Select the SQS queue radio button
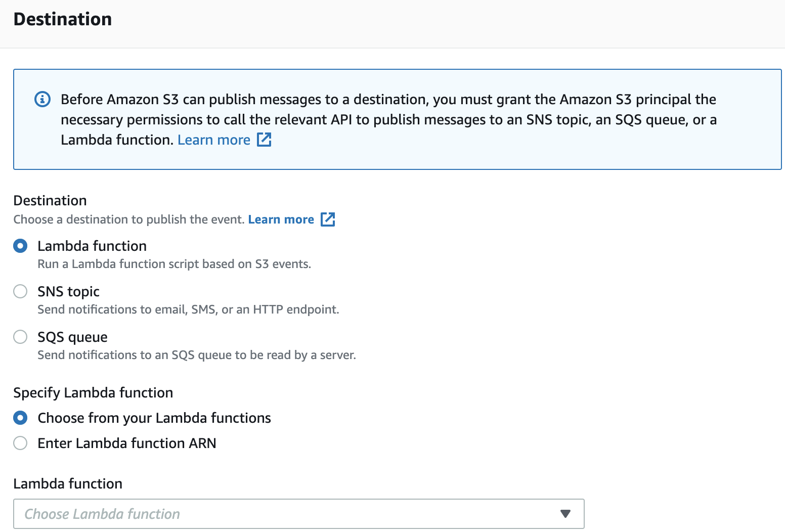This screenshot has width=785, height=532. coord(20,337)
